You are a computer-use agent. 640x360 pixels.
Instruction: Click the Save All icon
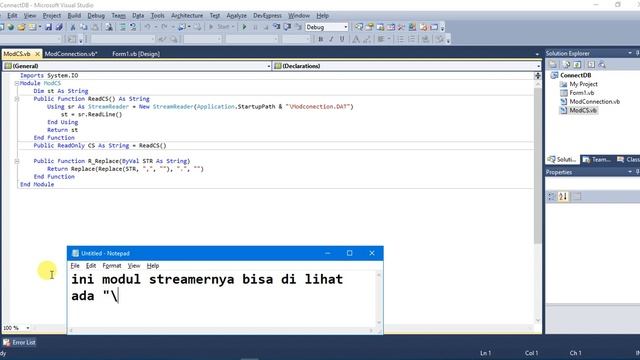(x=59, y=27)
